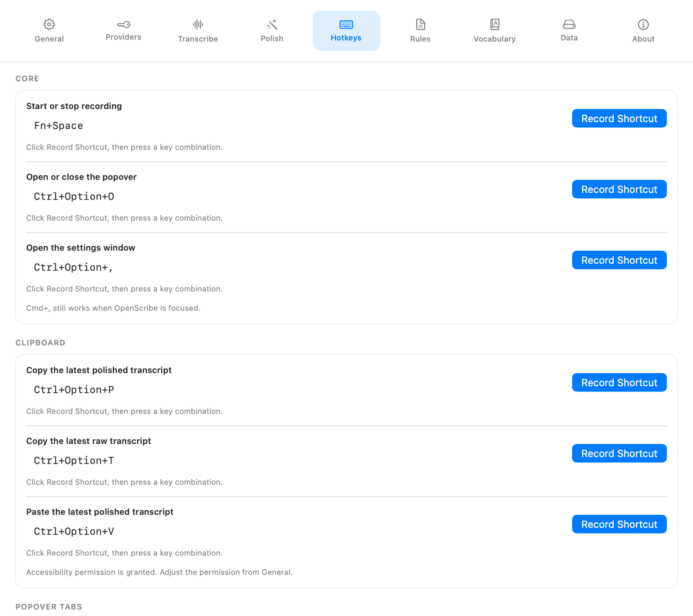Click the Ctrl+Option+T shortcut value
Screen dimensions: 693x616
(x=74, y=461)
